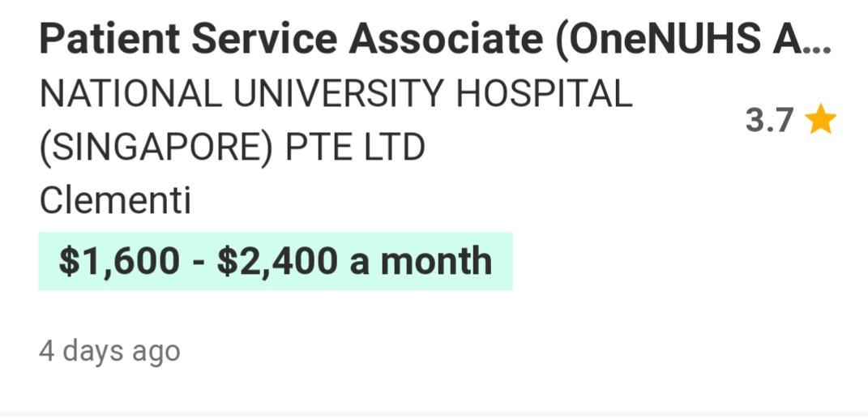The height and width of the screenshot is (419, 868).
Task: Click the word Associate in the job title
Action: tap(446, 40)
